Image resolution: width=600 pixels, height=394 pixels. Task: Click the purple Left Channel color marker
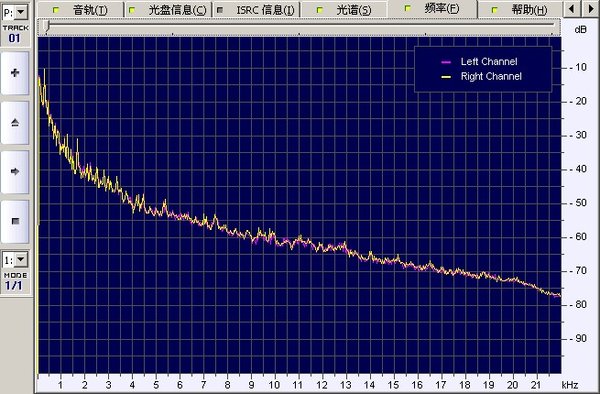click(446, 62)
